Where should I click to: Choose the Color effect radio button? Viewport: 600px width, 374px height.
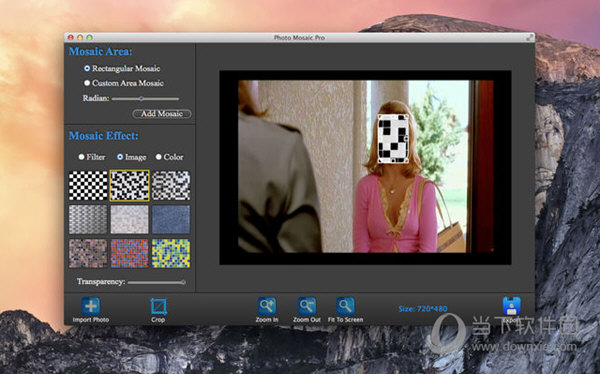(x=158, y=157)
